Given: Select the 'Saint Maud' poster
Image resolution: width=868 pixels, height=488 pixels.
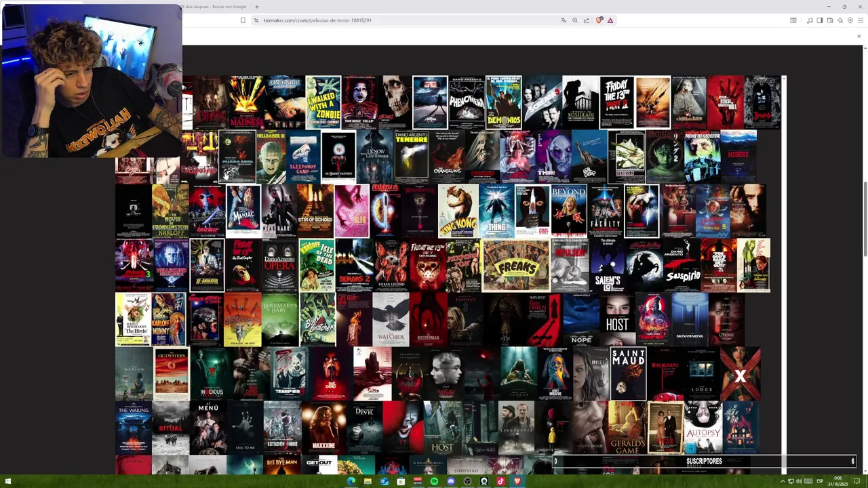Looking at the screenshot, I should [x=629, y=373].
